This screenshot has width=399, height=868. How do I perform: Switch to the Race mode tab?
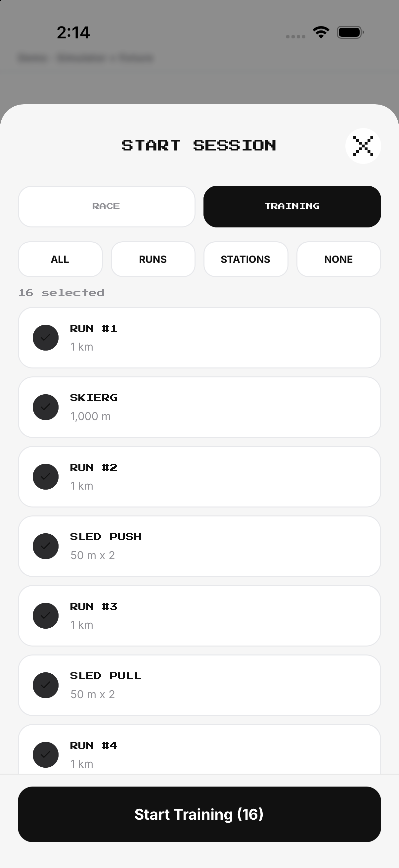tap(107, 206)
